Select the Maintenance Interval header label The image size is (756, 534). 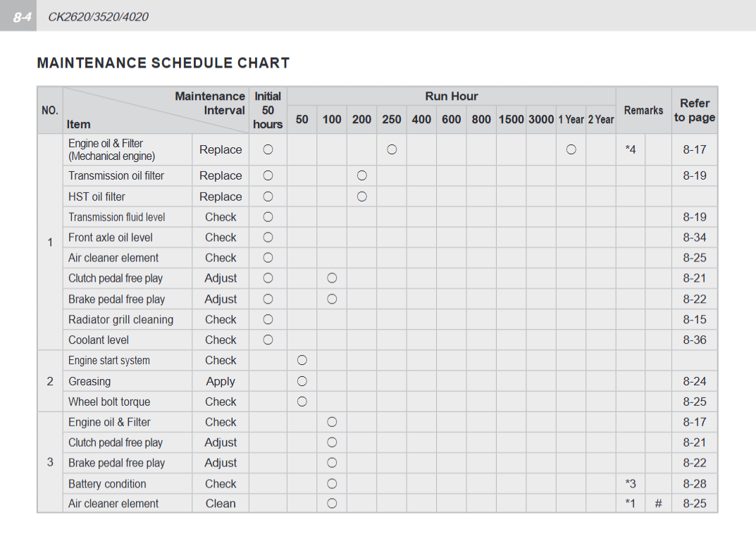pos(210,103)
